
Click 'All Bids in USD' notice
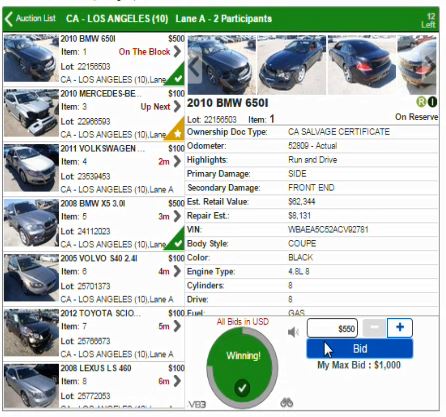(243, 322)
